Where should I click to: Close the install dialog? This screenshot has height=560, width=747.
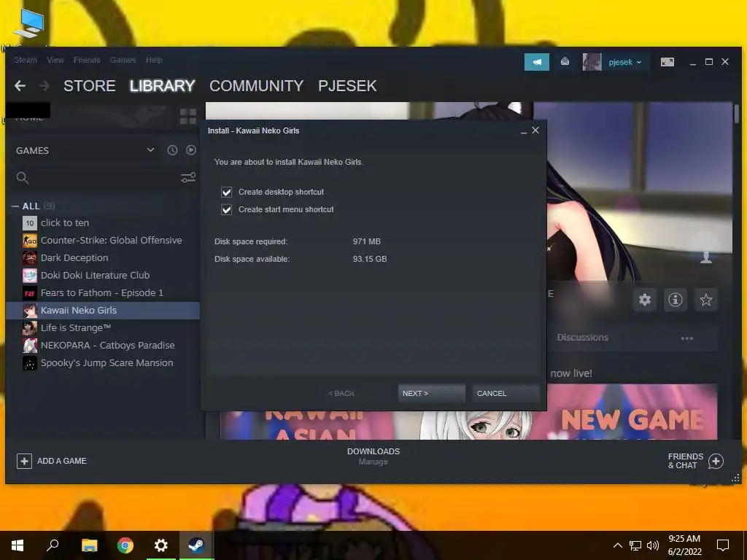coord(535,130)
